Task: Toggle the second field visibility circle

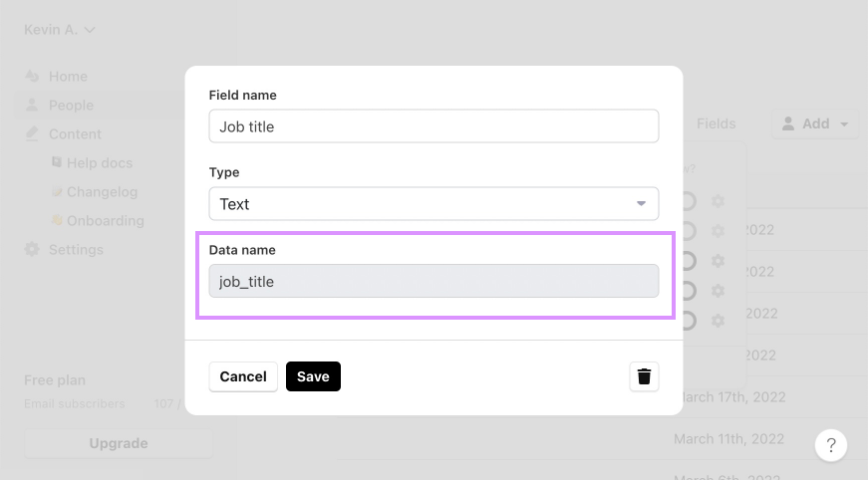Action: click(x=688, y=231)
